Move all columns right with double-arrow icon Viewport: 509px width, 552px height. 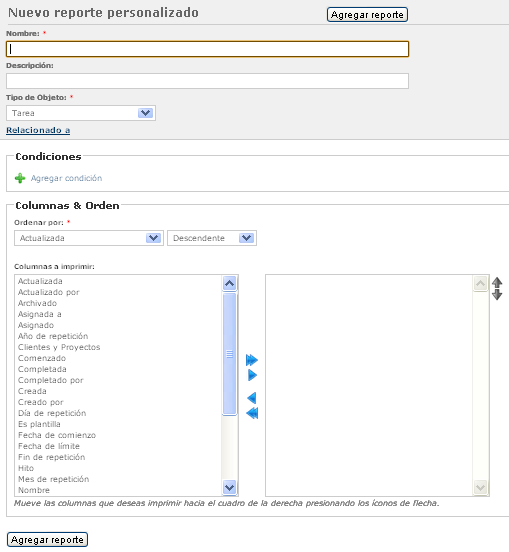coord(252,360)
